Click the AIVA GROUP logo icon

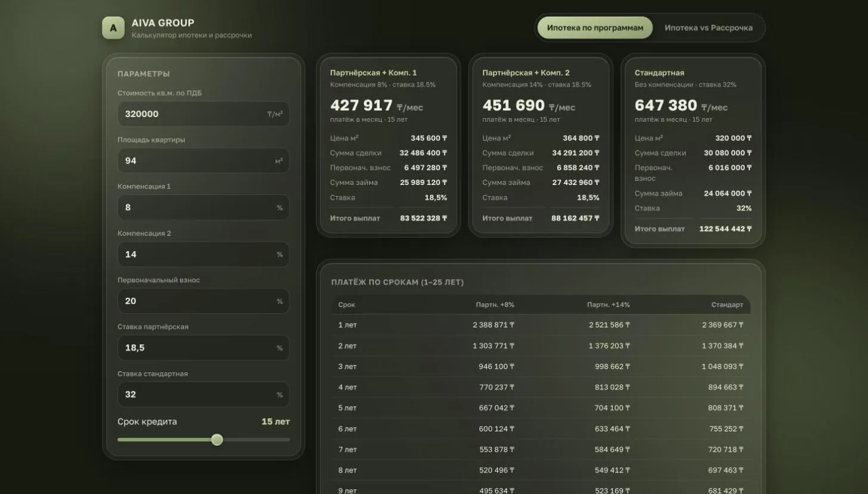113,28
